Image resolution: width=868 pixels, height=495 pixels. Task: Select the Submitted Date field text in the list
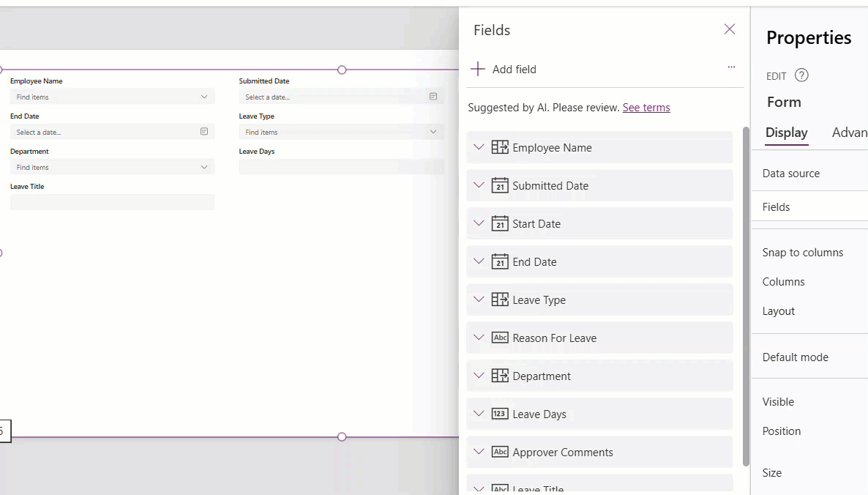550,186
